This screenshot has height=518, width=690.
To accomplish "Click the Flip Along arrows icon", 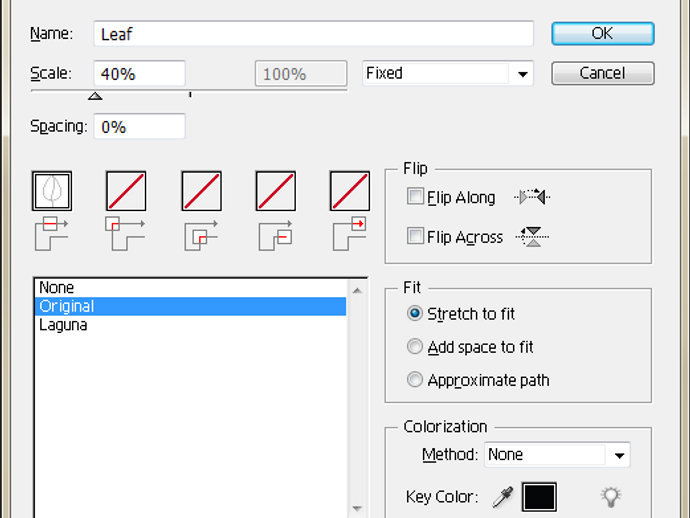I will 532,197.
